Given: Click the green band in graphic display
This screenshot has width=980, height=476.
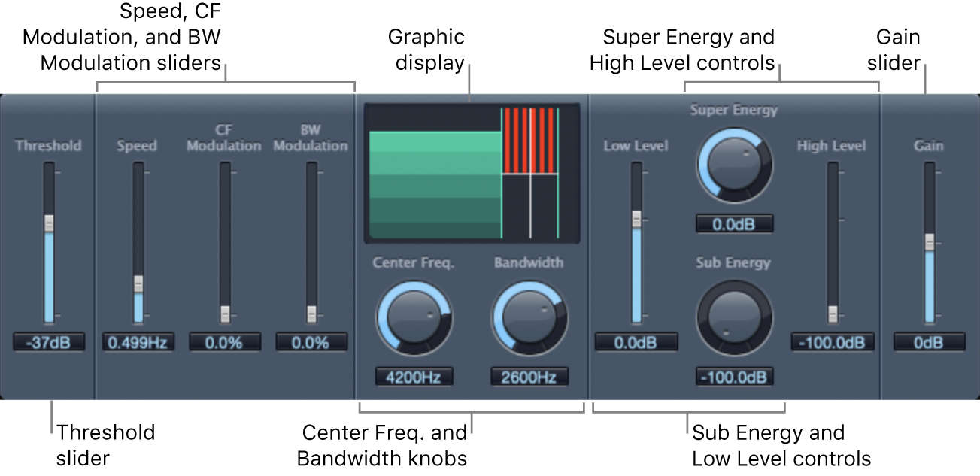Looking at the screenshot, I should (435, 185).
